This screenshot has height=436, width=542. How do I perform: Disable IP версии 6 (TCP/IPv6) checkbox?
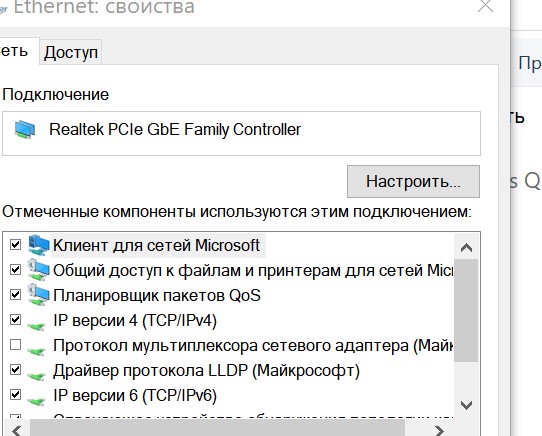(16, 395)
